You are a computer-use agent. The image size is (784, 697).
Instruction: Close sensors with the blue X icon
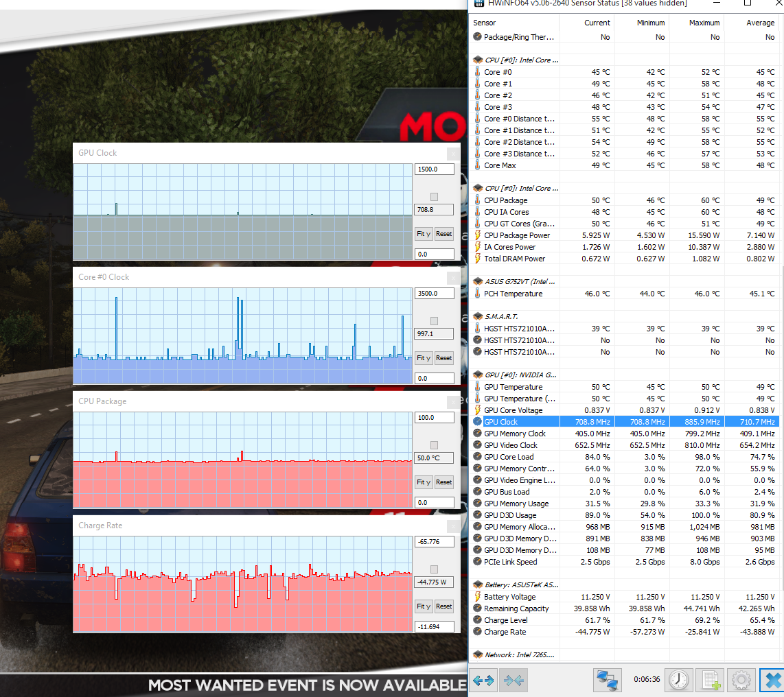click(772, 680)
